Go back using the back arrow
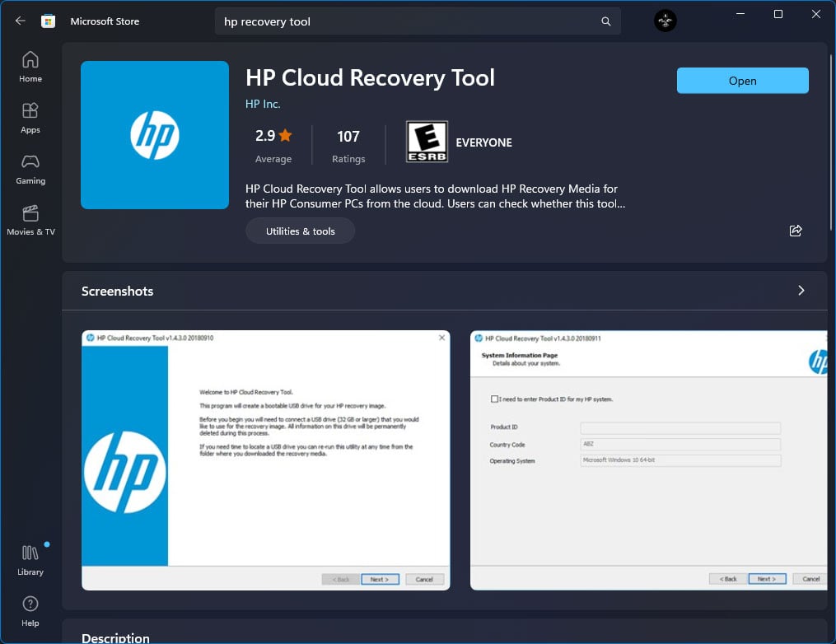The image size is (836, 644). click(x=21, y=21)
